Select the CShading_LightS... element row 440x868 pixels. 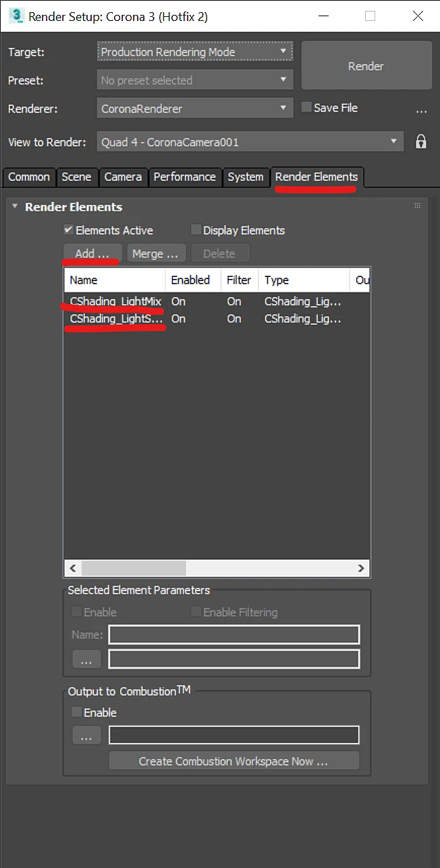(217, 319)
